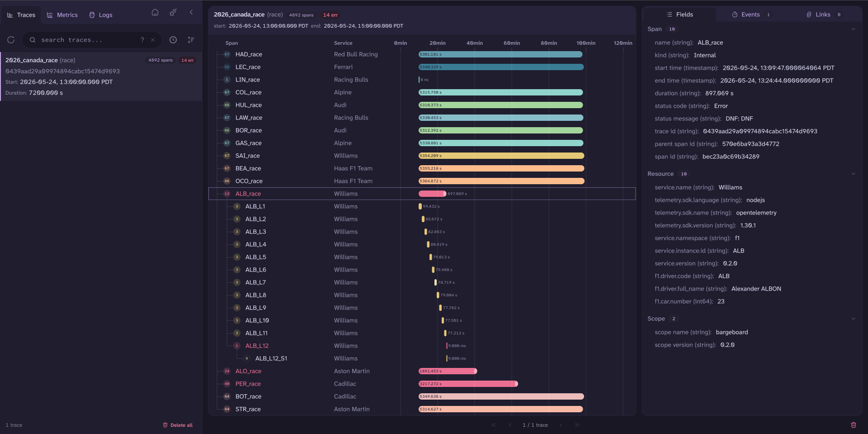The image size is (868, 434).
Task: Switch to the Metrics tab
Action: pos(62,15)
